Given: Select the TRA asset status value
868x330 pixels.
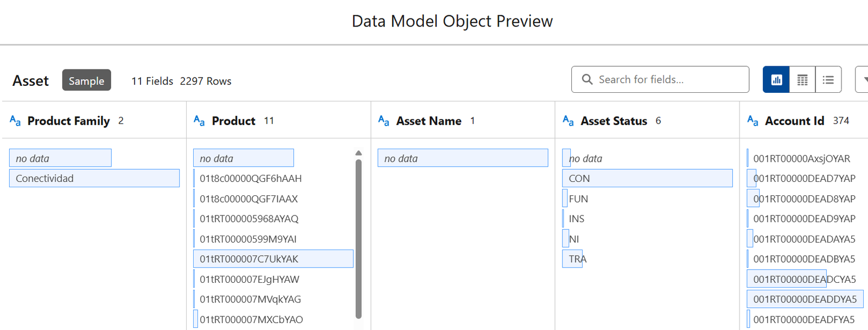Looking at the screenshot, I should click(x=577, y=259).
